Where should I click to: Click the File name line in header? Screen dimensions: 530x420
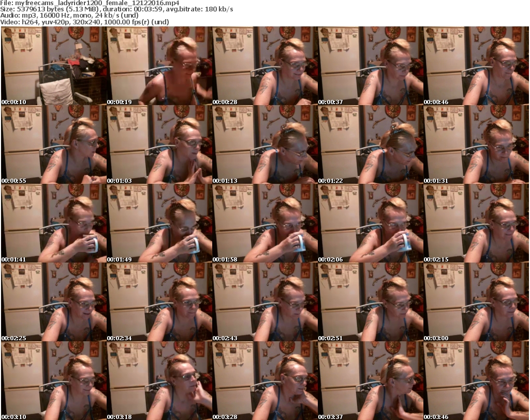click(90, 3)
